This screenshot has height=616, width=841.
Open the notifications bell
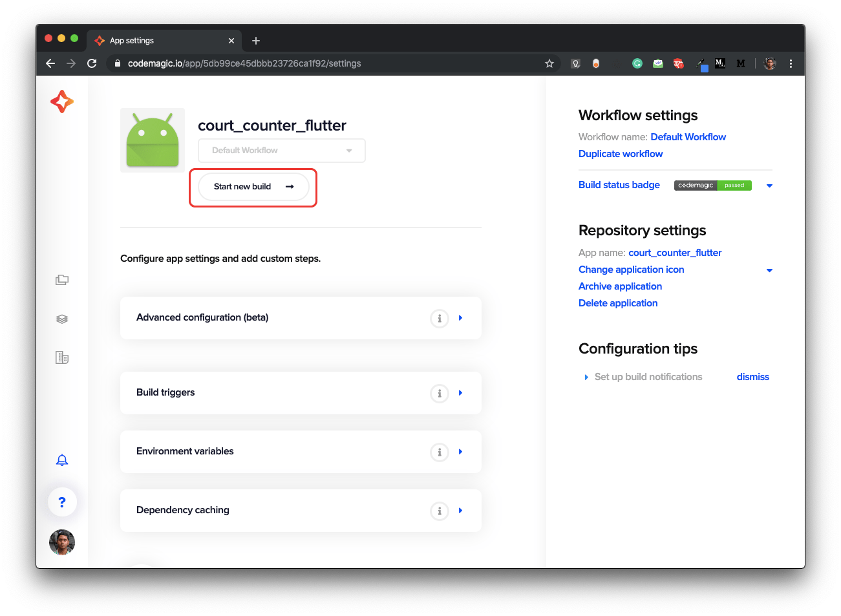coord(62,460)
